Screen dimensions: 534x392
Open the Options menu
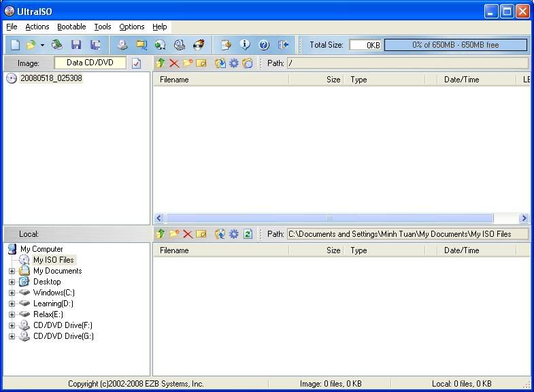tap(132, 27)
